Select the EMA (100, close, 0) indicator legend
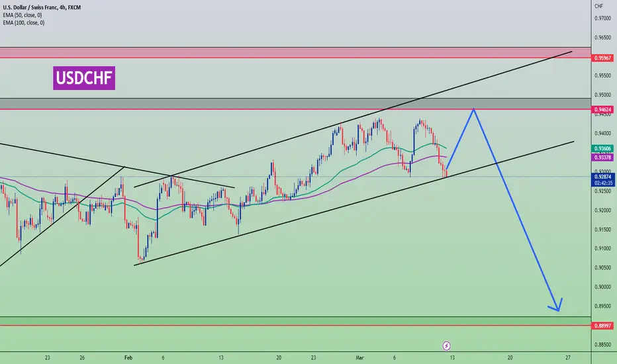Screen dimensions: 617x364 click(x=24, y=23)
